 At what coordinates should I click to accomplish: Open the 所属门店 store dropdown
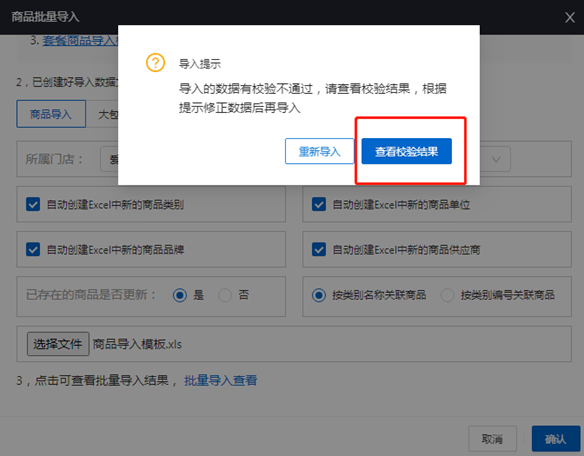[x=109, y=159]
